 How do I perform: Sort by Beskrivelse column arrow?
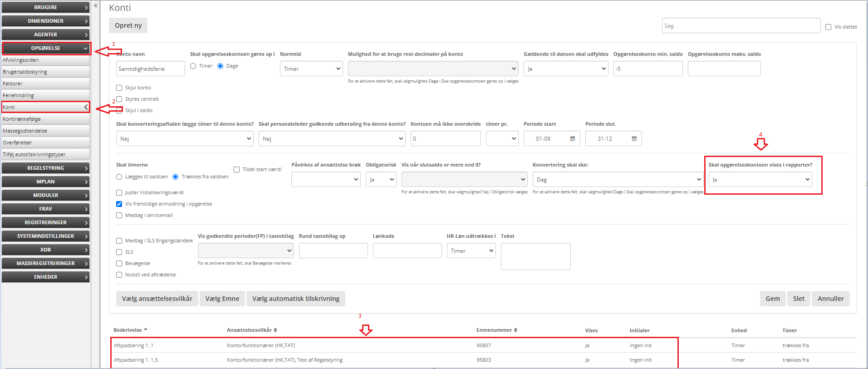pos(146,330)
